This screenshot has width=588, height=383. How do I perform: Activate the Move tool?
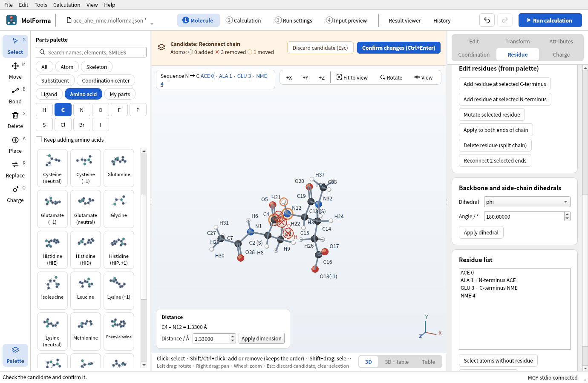(15, 71)
